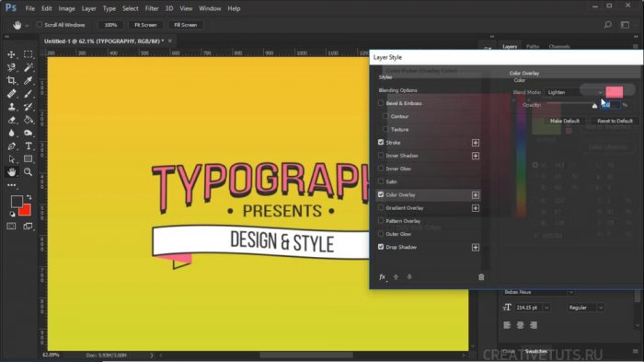Screen dimensions: 644x362
Task: Open the File menu
Action: (x=30, y=8)
